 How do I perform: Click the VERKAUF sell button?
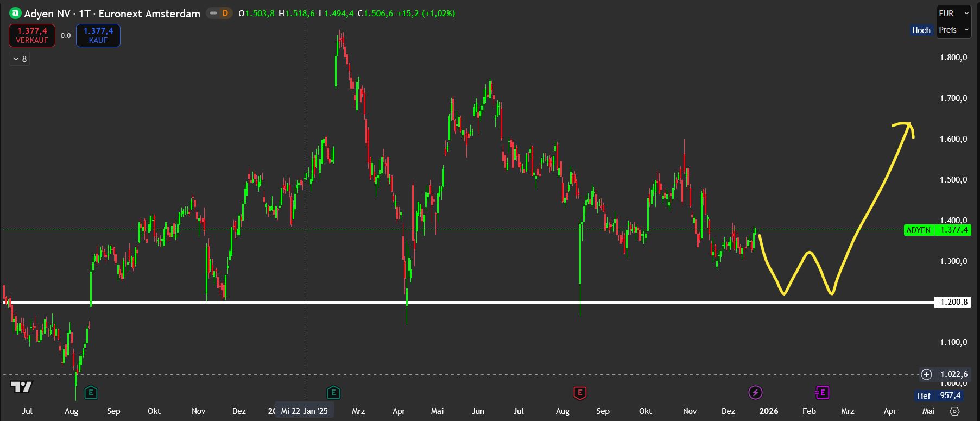click(x=32, y=36)
